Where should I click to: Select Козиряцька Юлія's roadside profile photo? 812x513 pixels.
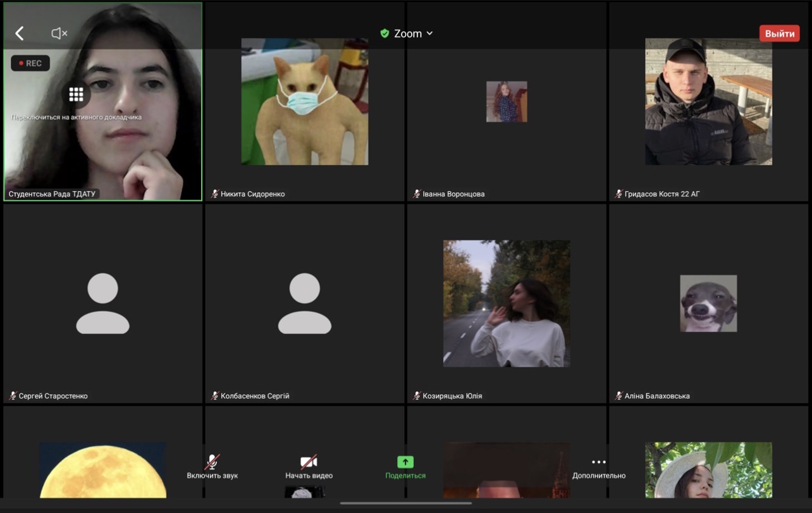click(x=507, y=304)
